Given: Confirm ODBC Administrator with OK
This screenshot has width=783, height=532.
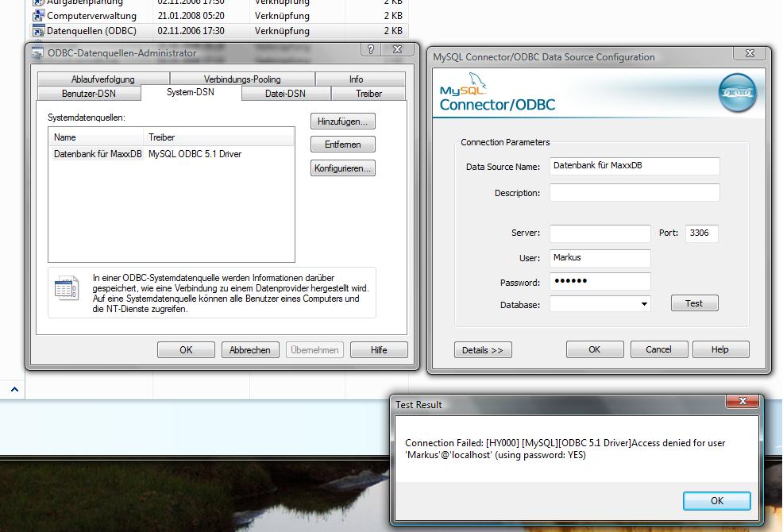Looking at the screenshot, I should pyautogui.click(x=186, y=349).
